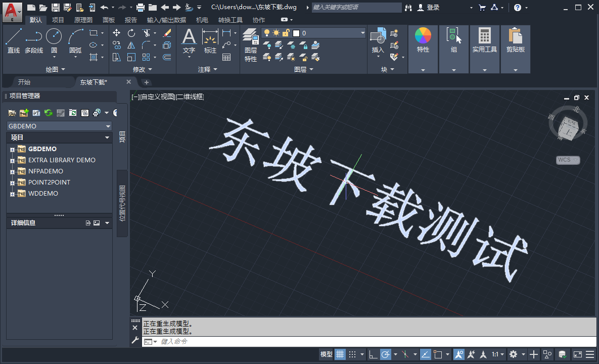Click the refresh icon in Project Manager toolbar

pyautogui.click(x=48, y=112)
